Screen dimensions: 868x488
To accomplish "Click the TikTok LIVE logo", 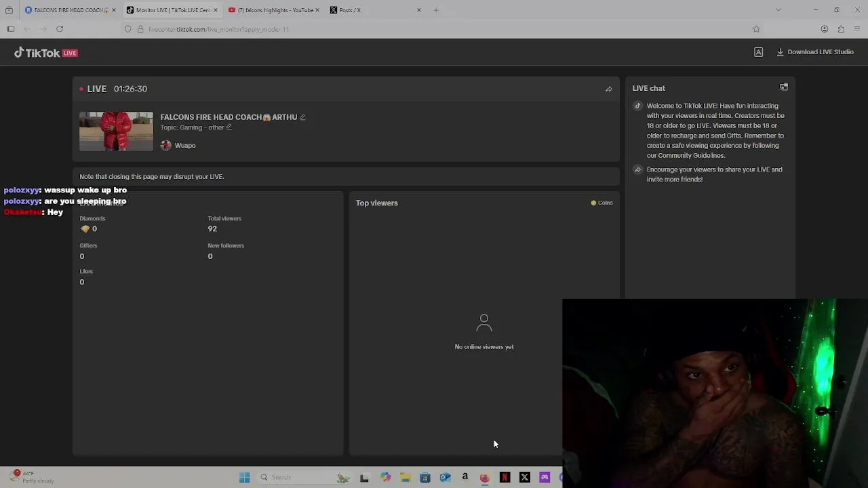I will click(46, 53).
